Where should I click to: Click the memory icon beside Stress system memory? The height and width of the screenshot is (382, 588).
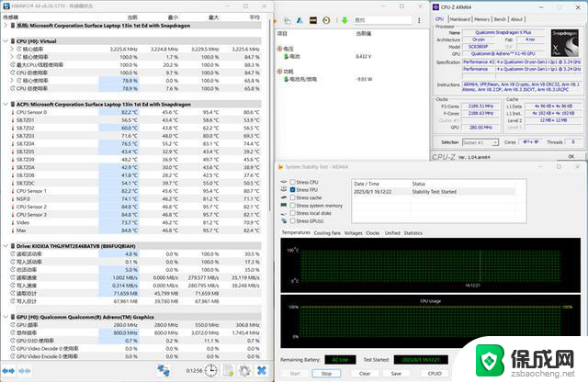click(284, 206)
